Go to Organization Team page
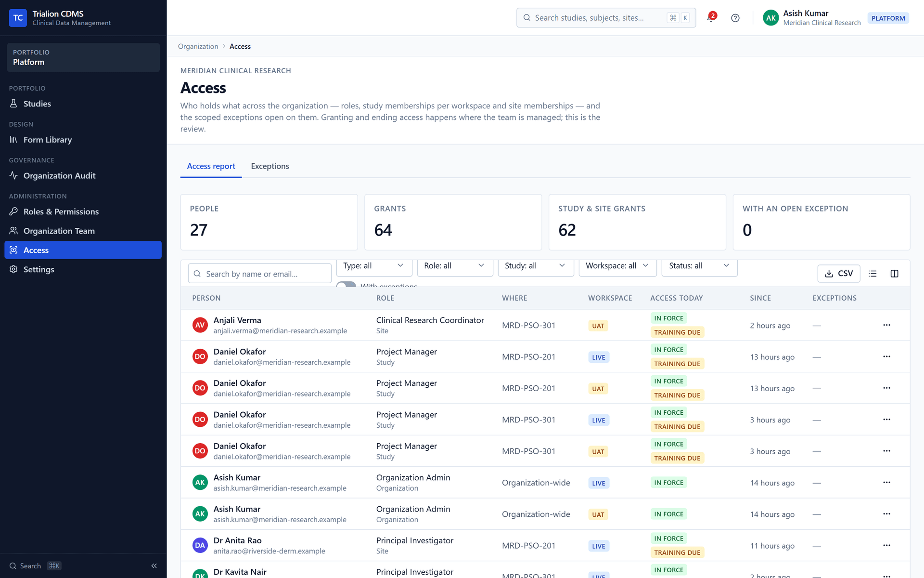This screenshot has width=924, height=578. click(83, 231)
